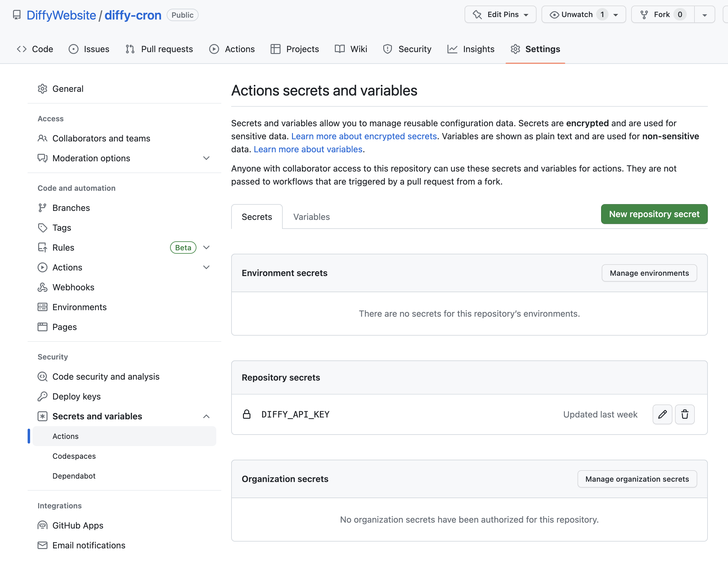The width and height of the screenshot is (728, 567).
Task: Open Learn more about encrypted secrets link
Action: click(364, 136)
